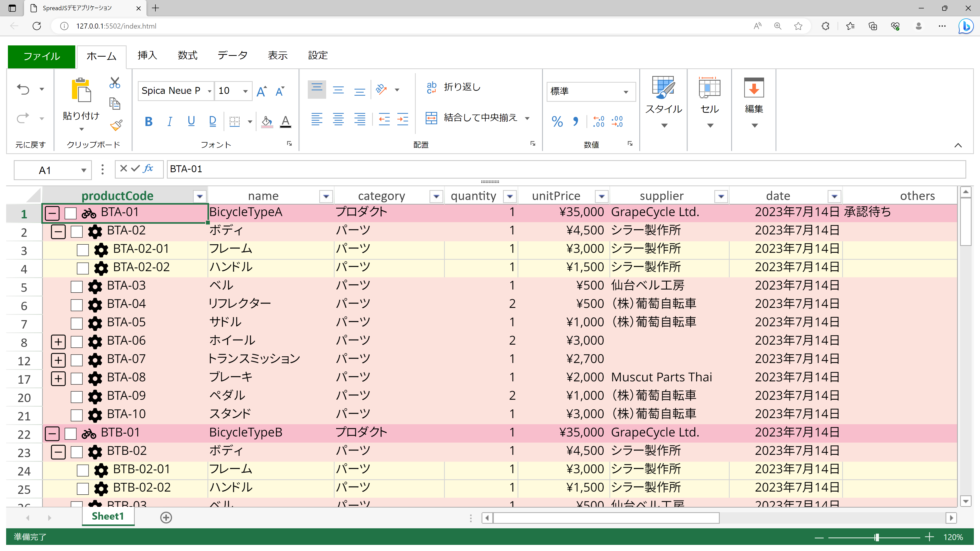
Task: Add a new sheet with plus button
Action: point(166,518)
